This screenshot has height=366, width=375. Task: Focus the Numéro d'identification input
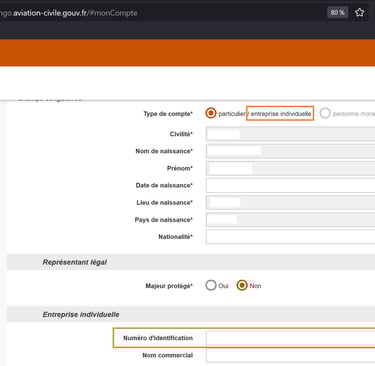point(290,338)
